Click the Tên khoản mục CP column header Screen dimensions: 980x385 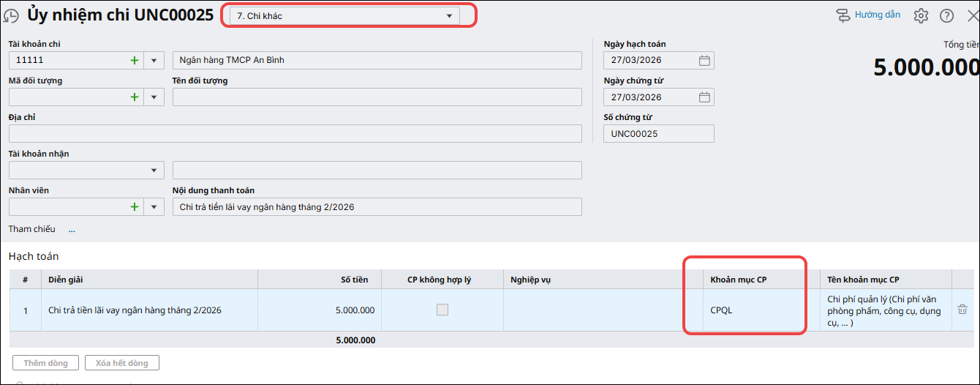point(885,280)
